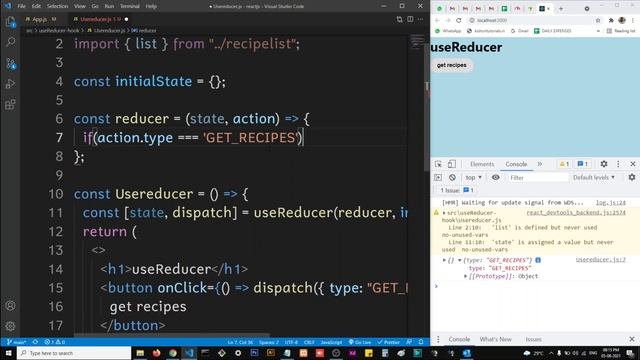
Task: Click the taskbar search box
Action: coord(74,353)
